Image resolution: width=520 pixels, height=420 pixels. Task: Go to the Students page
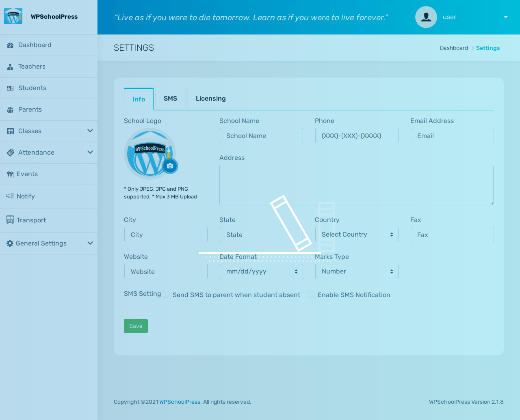[49, 88]
